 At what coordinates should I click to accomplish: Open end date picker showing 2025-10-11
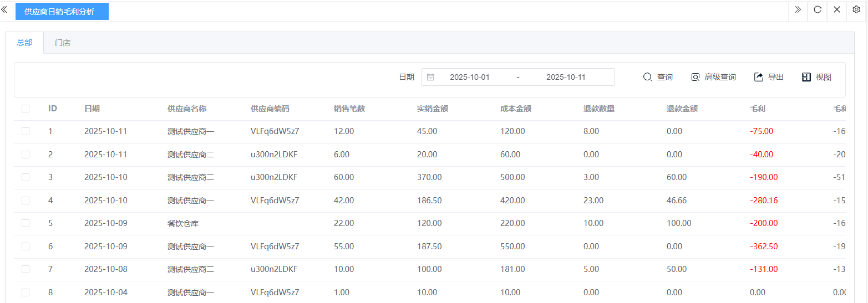[x=565, y=78]
